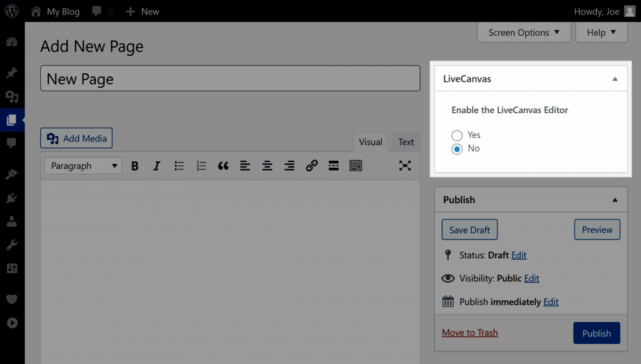Select the Tools wrench icon
Image resolution: width=641 pixels, height=364 pixels.
(11, 244)
